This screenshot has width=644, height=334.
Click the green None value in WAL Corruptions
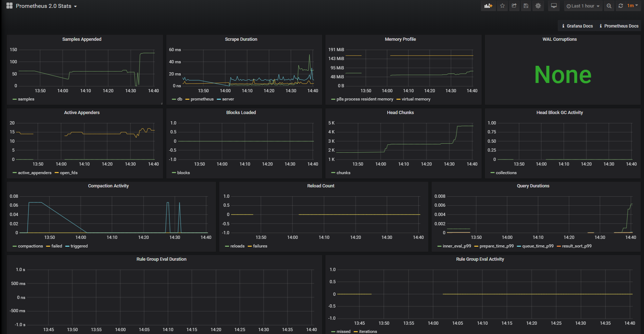pyautogui.click(x=563, y=75)
